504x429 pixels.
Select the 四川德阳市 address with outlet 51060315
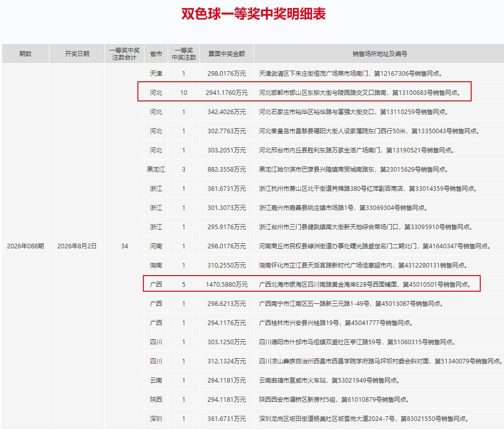(x=358, y=342)
